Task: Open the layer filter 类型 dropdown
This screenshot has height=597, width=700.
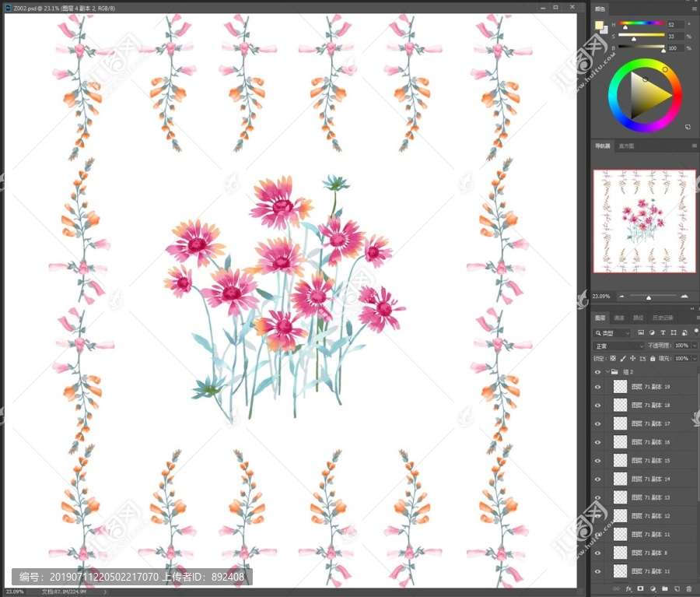Action: tap(612, 333)
